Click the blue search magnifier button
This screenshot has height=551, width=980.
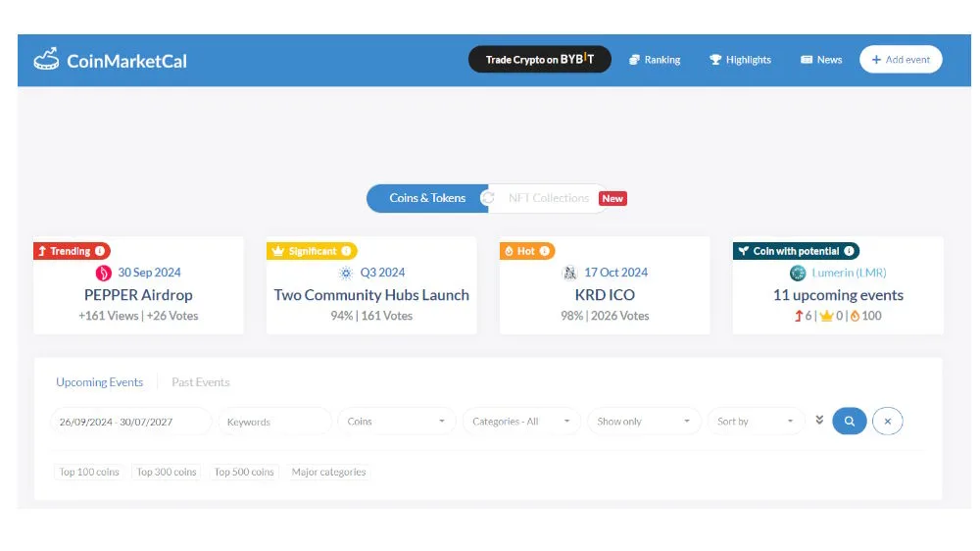(x=850, y=421)
